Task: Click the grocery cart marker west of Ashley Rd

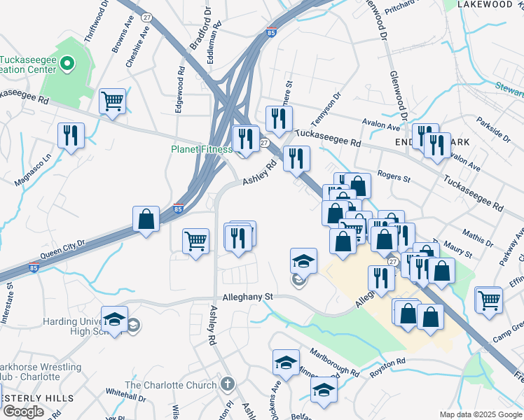Action: (196, 244)
